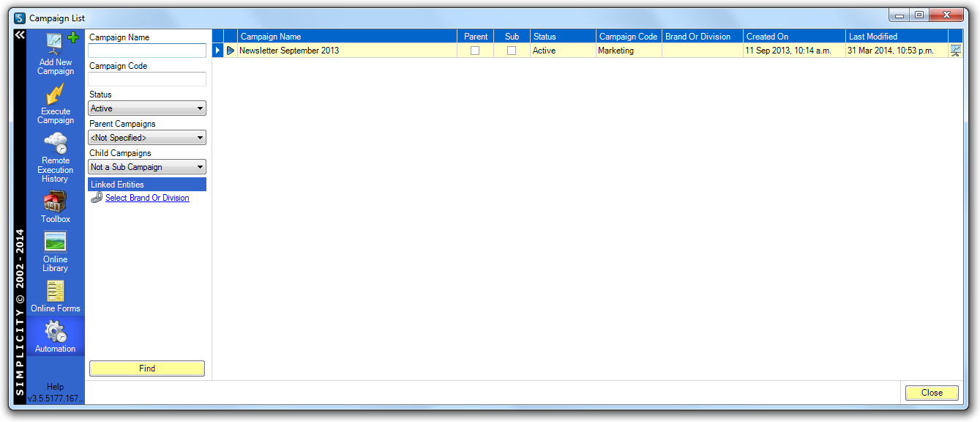The image size is (980, 422).
Task: Maximize the Campaign List window
Action: 919,15
